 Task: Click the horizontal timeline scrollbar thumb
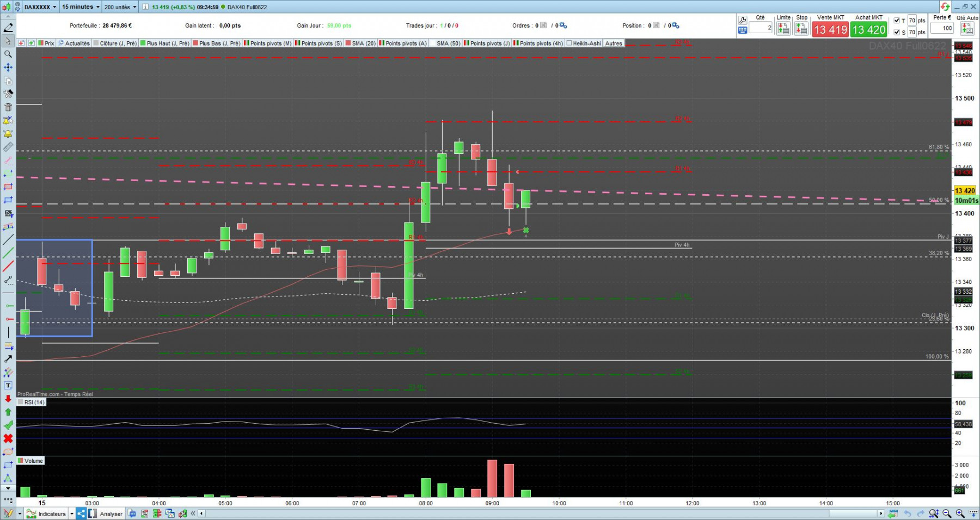tap(853, 513)
